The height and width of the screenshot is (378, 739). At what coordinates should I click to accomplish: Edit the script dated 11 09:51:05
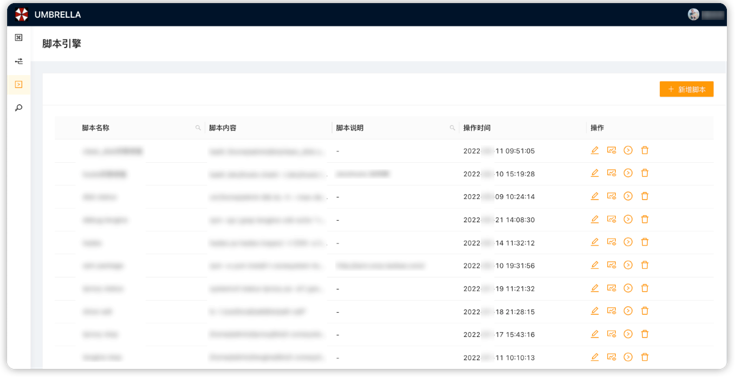tap(595, 150)
